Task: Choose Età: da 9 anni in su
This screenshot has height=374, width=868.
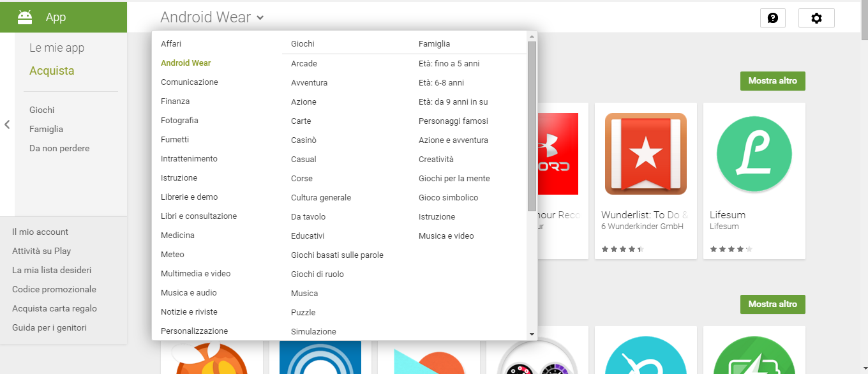Action: tap(453, 102)
